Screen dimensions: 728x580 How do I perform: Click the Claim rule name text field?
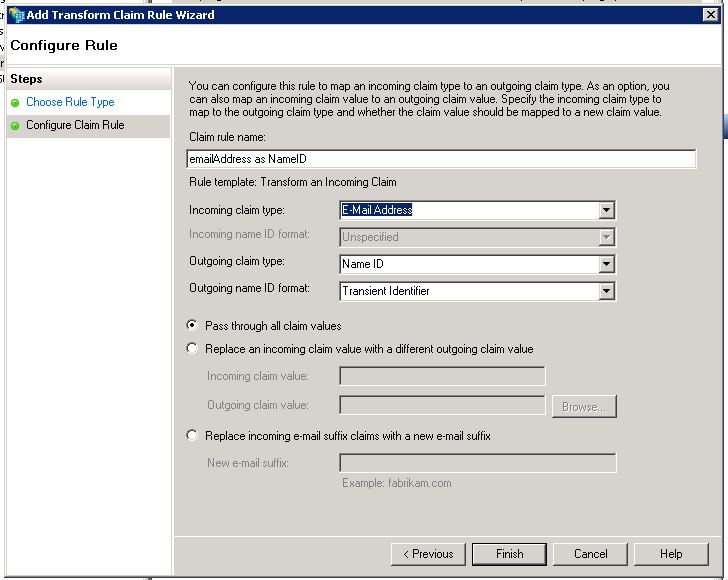point(441,159)
